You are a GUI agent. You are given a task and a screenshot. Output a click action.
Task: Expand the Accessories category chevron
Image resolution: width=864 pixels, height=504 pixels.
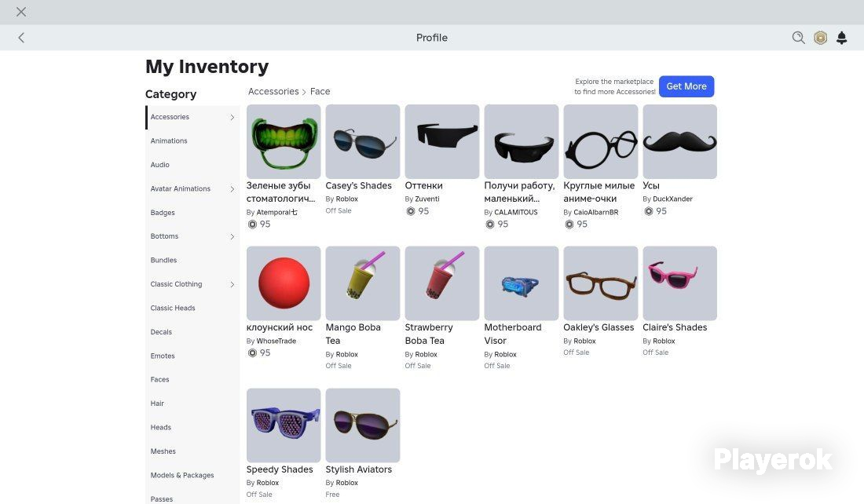(232, 117)
